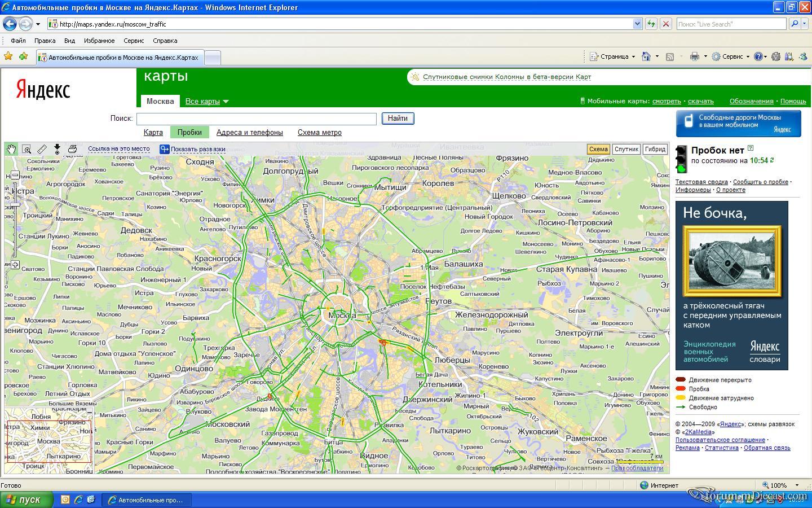The height and width of the screenshot is (508, 812).
Task: Click the IE refresh page button
Action: pyautogui.click(x=651, y=24)
